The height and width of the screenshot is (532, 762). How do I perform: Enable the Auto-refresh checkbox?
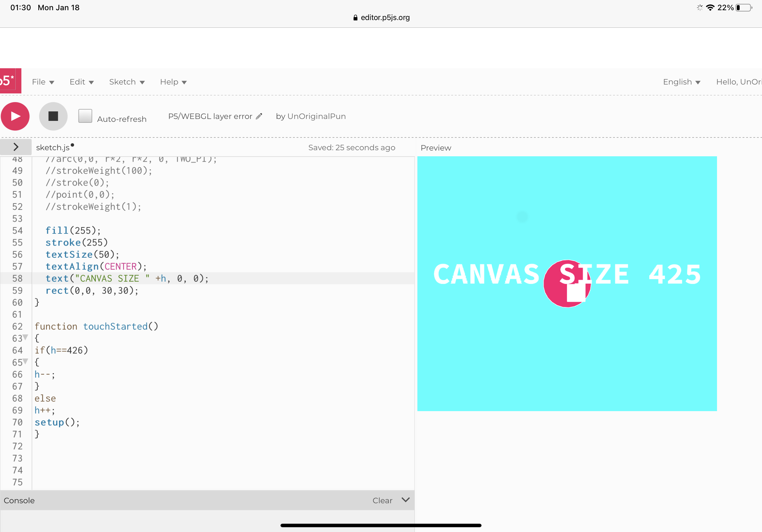tap(85, 116)
